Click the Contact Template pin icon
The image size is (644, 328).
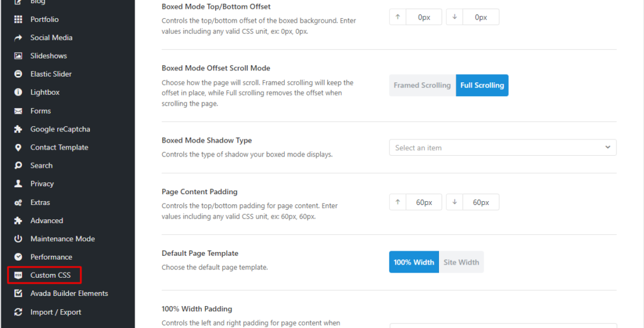click(18, 147)
